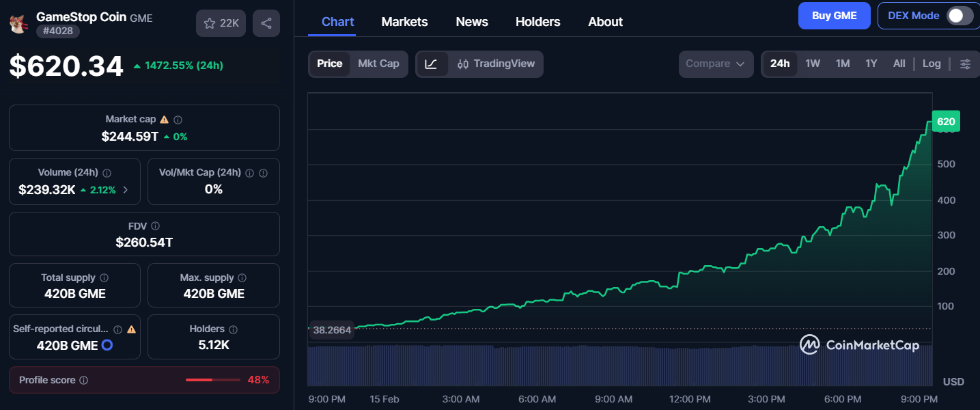
Task: Click the CoinMarketCap logo on the chart
Action: 860,345
